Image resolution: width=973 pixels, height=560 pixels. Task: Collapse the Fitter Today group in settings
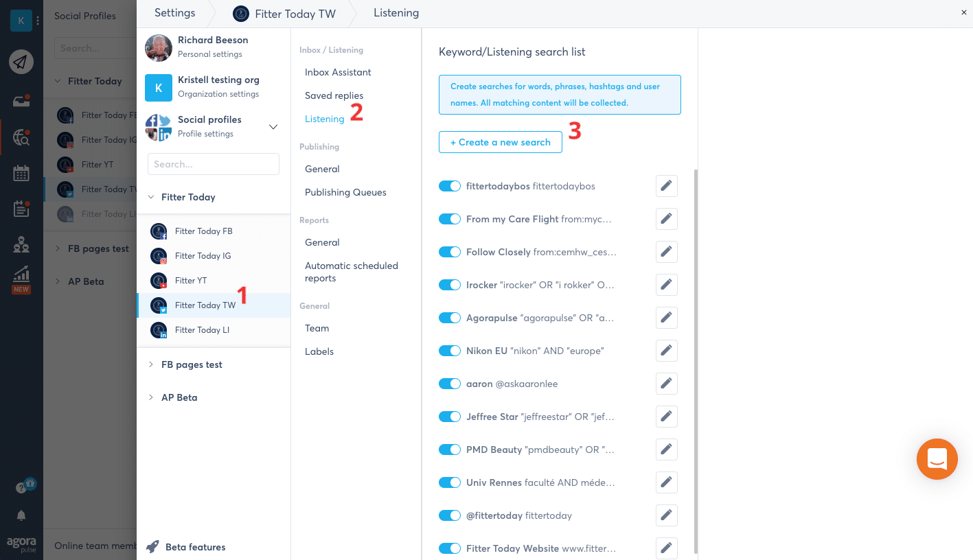[x=151, y=197]
